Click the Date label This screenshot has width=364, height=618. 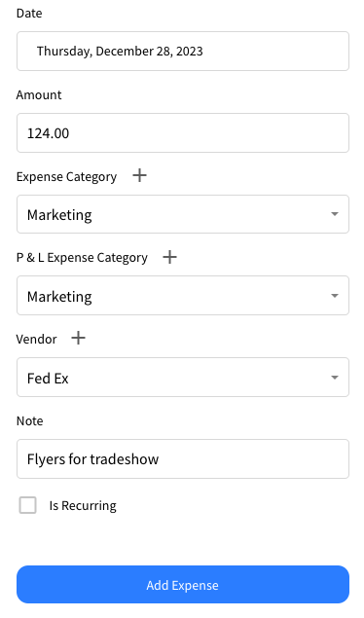[29, 14]
